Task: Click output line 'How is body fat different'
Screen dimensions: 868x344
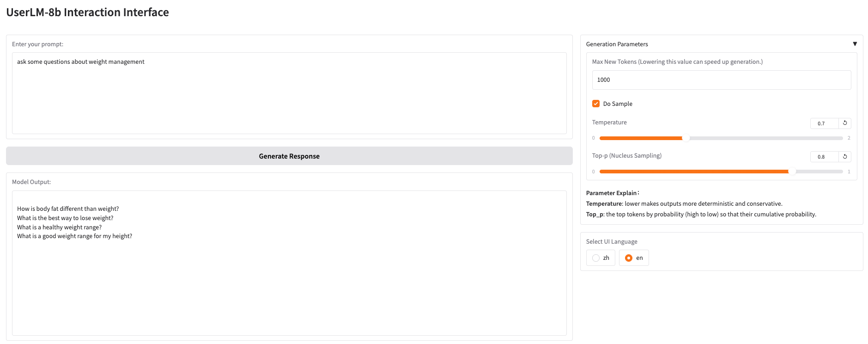Action: [68, 209]
